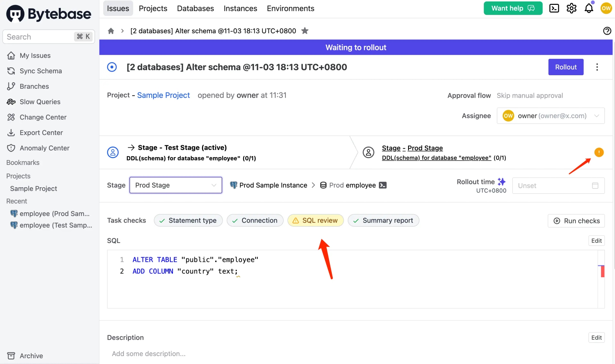Open the calendar icon in Rollout time field

pos(595,186)
